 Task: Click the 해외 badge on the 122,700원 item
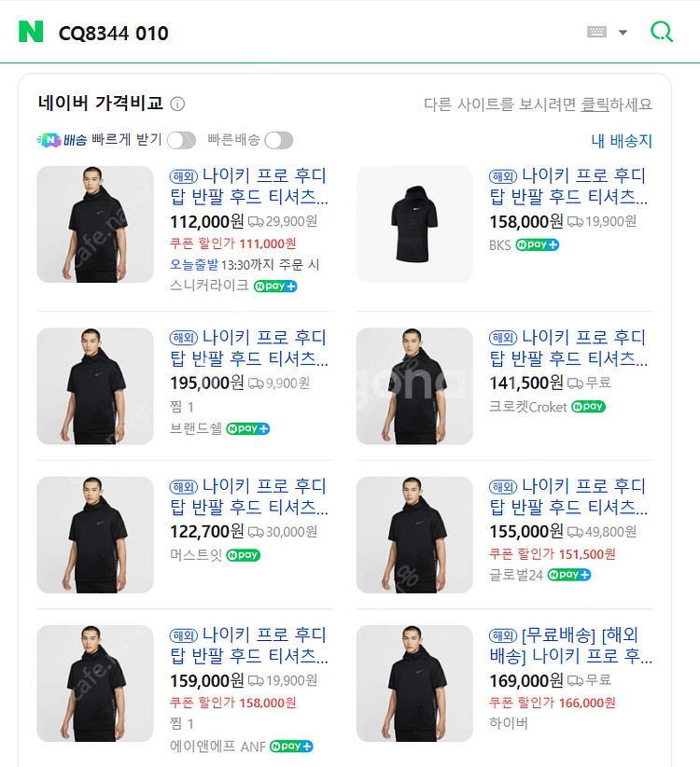click(184, 487)
